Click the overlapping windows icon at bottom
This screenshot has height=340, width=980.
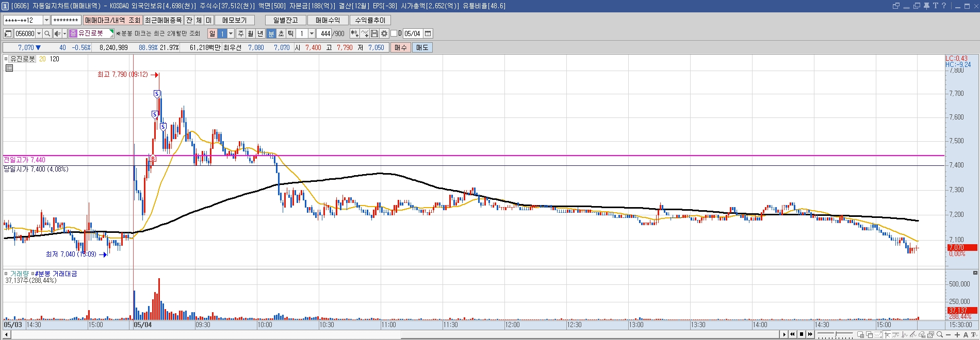pyautogui.click(x=869, y=335)
